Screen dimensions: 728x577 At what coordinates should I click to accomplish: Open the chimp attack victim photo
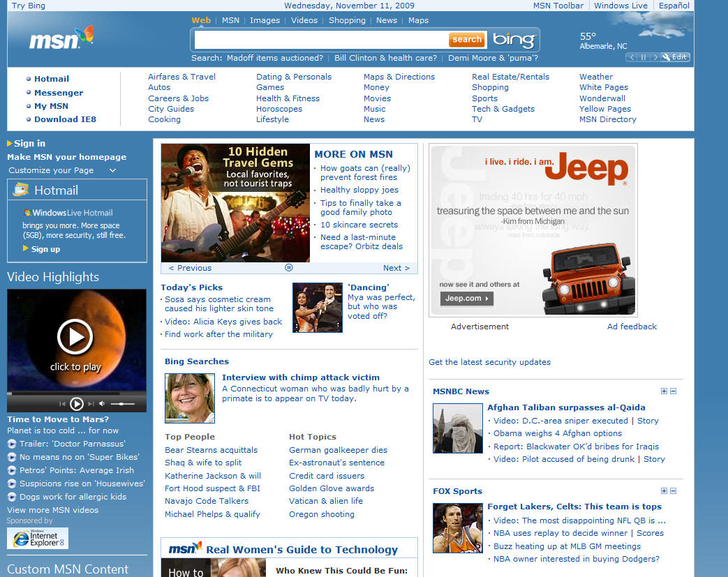pyautogui.click(x=190, y=398)
